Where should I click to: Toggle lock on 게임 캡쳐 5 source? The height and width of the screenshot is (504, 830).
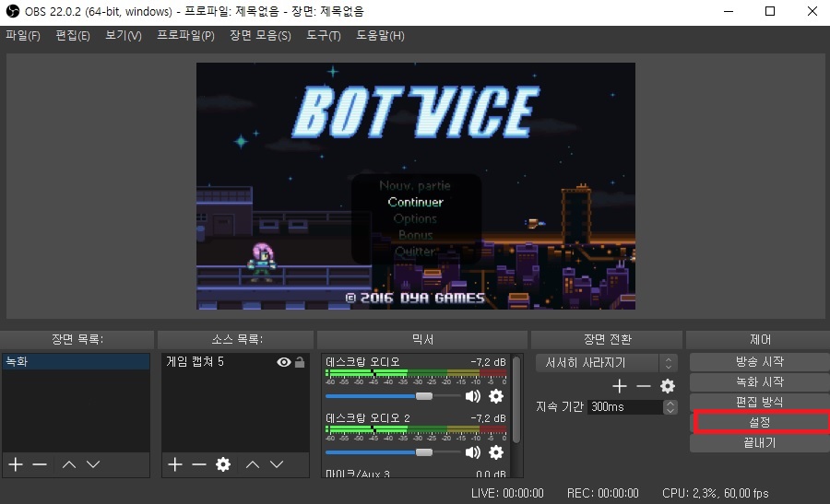point(300,362)
